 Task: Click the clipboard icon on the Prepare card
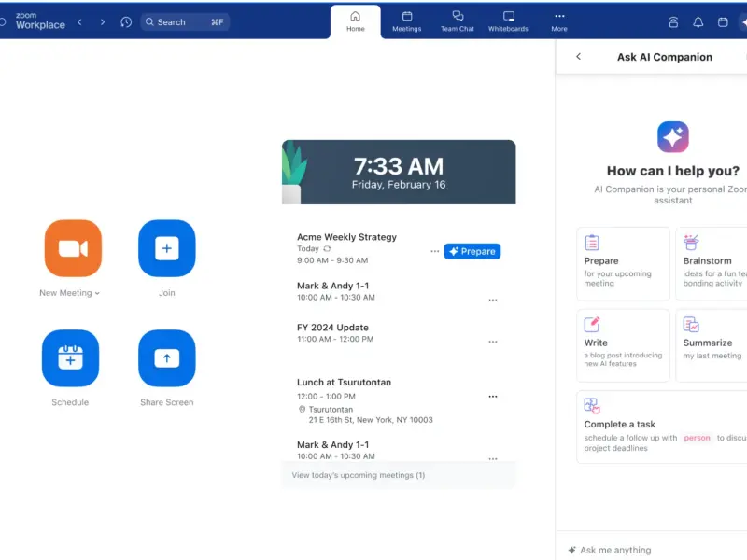pos(592,243)
